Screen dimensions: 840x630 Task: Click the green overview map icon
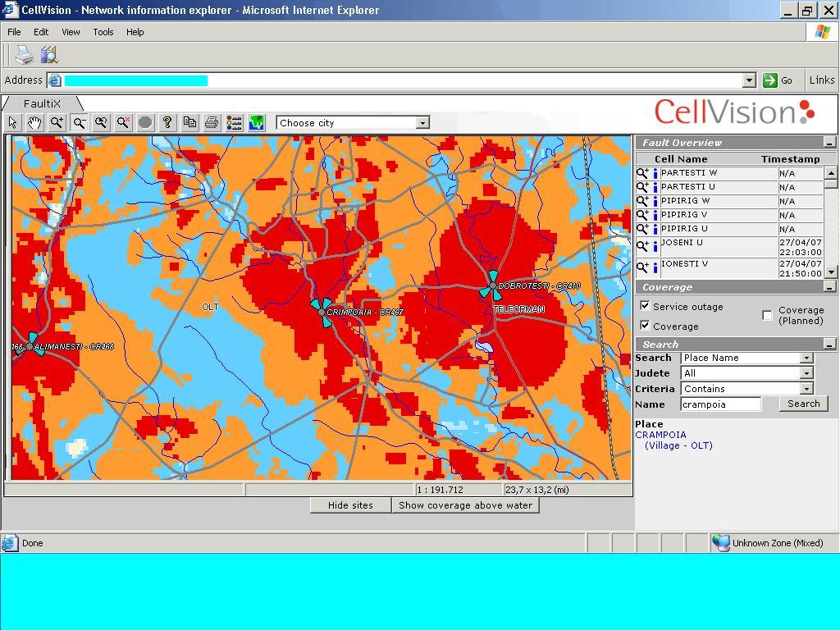click(x=257, y=123)
